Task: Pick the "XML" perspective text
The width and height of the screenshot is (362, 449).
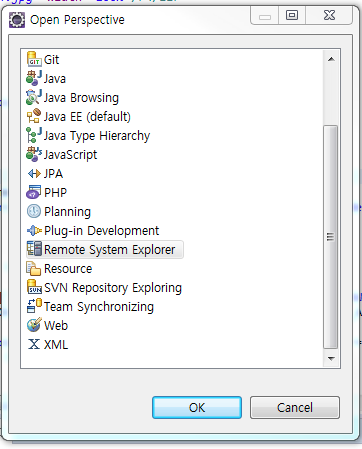Action: pyautogui.click(x=56, y=345)
